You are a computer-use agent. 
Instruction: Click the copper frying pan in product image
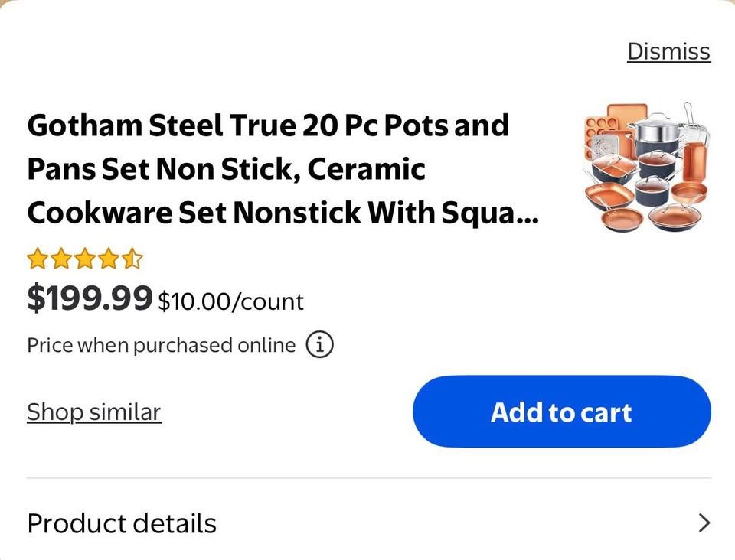tap(622, 218)
